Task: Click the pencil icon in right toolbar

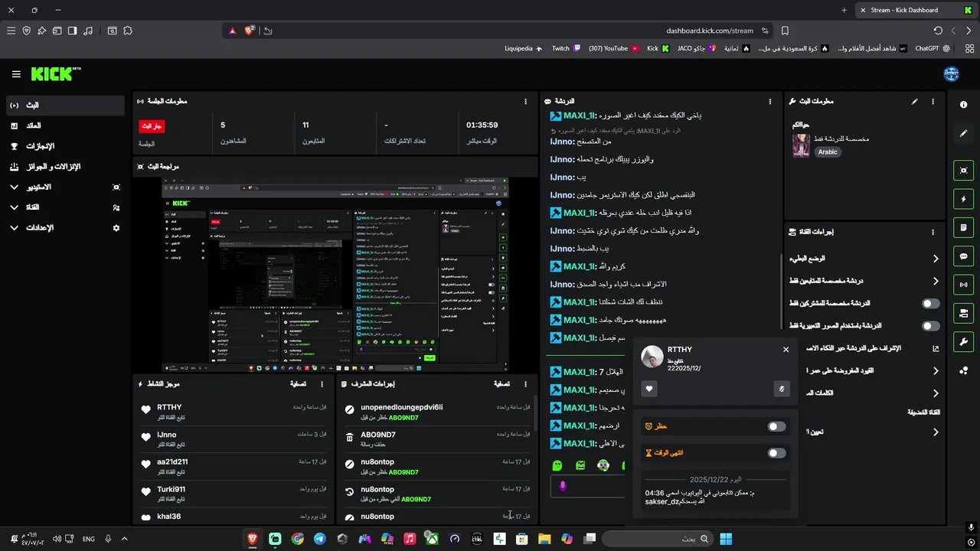Action: (x=964, y=133)
